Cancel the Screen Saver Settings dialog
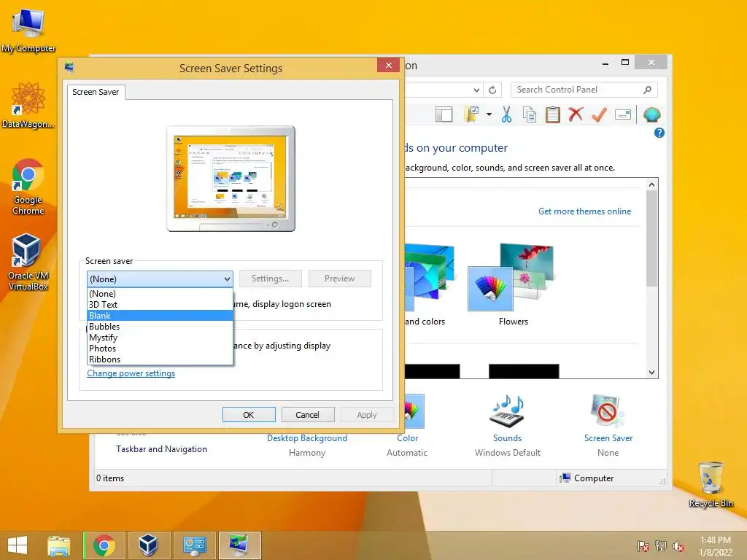Image resolution: width=747 pixels, height=560 pixels. [x=308, y=415]
